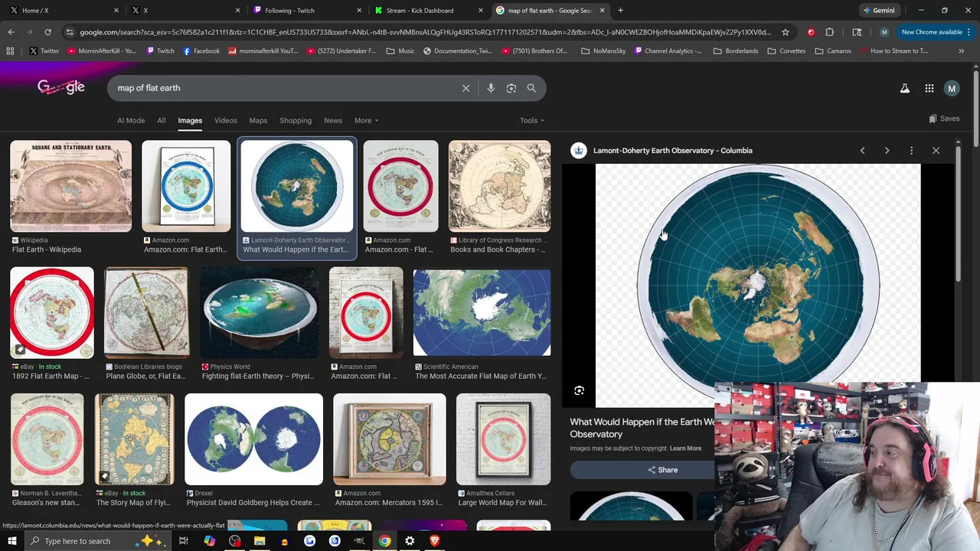Open the Corvettes bookmarks folder
Image resolution: width=980 pixels, height=551 pixels.
786,51
